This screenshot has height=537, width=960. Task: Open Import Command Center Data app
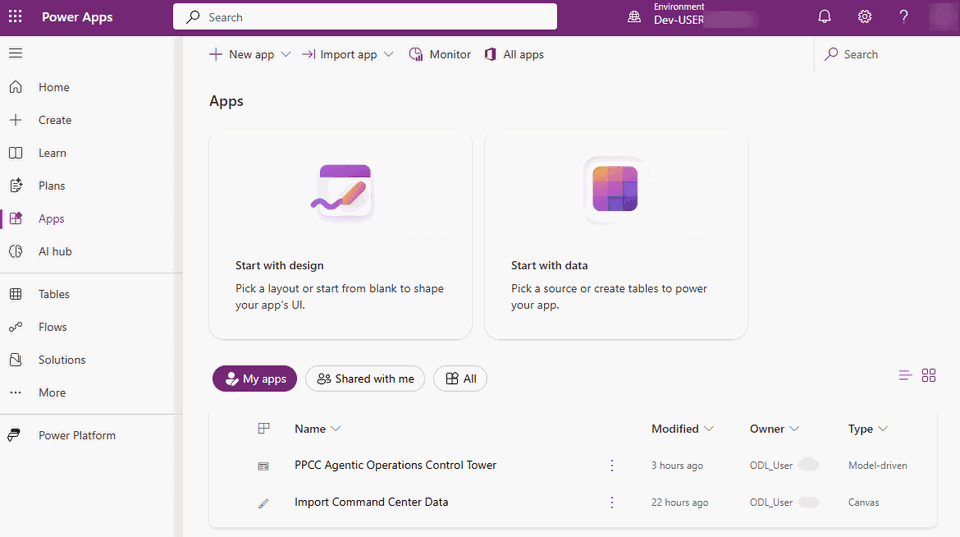[x=371, y=502]
